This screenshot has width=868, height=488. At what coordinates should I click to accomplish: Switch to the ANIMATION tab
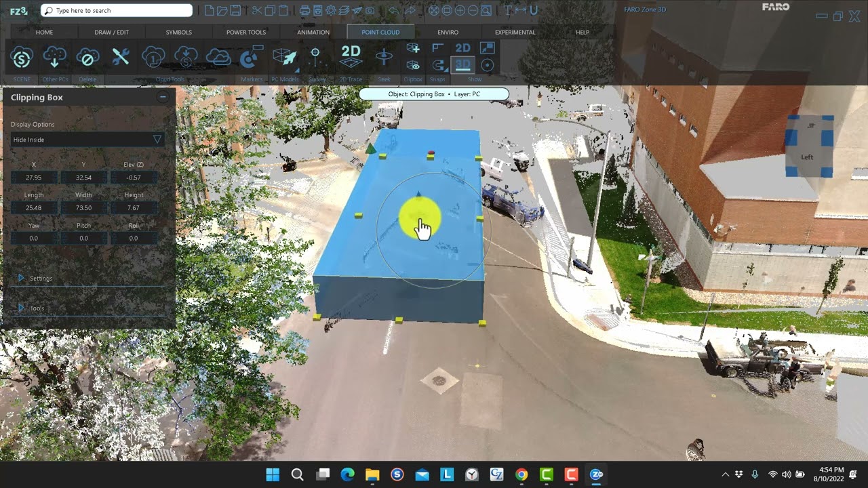[313, 32]
